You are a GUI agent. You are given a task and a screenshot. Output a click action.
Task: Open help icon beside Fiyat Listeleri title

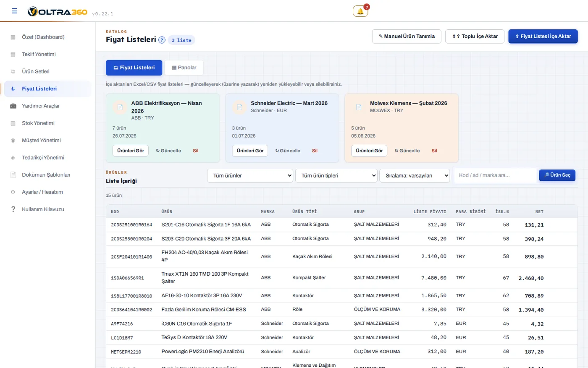pos(162,40)
